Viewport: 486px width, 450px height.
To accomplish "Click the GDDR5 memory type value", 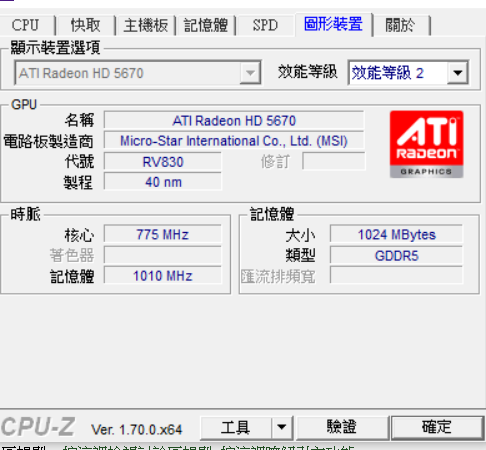I will pyautogui.click(x=396, y=255).
